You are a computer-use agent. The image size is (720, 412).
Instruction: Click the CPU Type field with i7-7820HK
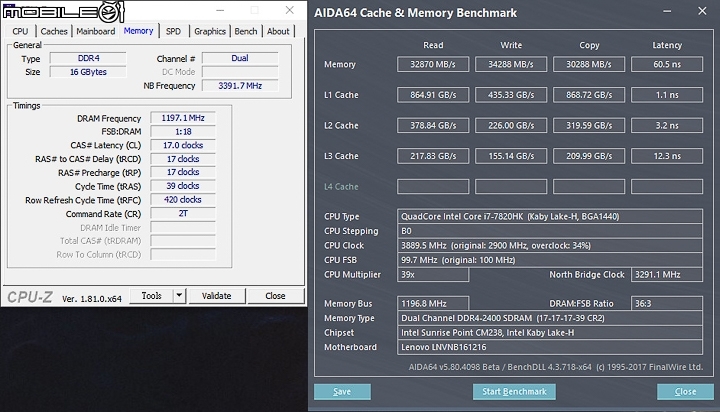pos(550,216)
